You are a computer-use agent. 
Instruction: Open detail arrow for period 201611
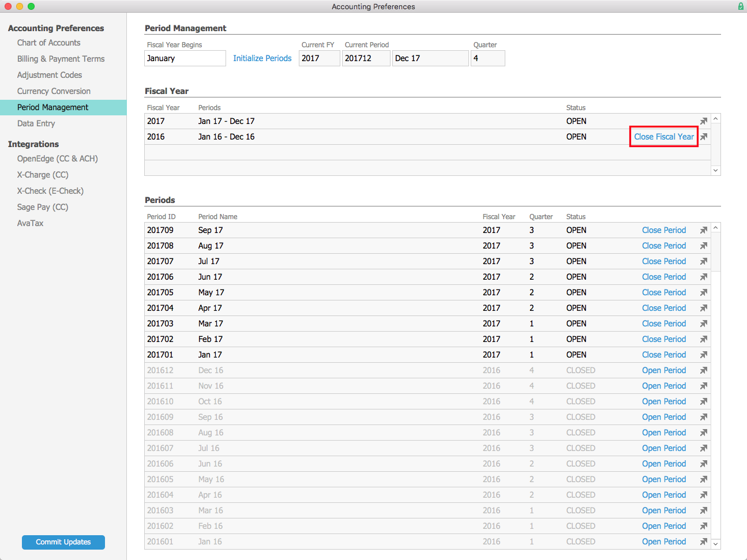pyautogui.click(x=704, y=386)
